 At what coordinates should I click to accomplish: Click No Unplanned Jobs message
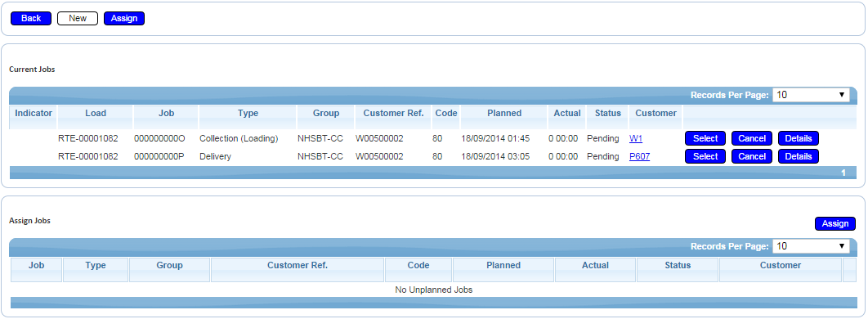point(434,290)
